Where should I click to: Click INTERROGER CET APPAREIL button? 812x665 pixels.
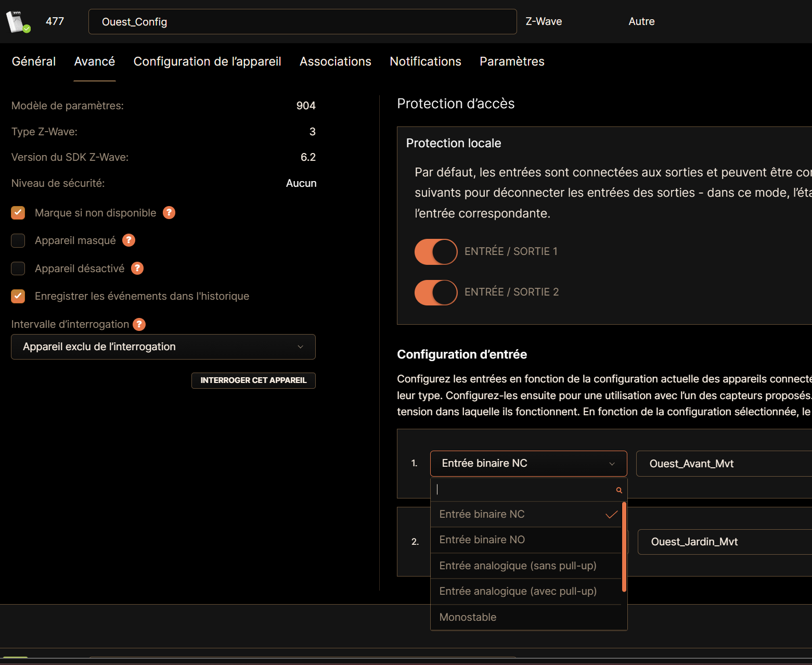253,380
